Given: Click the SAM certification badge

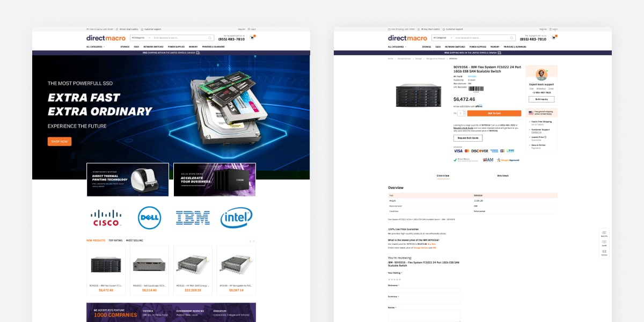Looking at the screenshot, I should (x=488, y=159).
